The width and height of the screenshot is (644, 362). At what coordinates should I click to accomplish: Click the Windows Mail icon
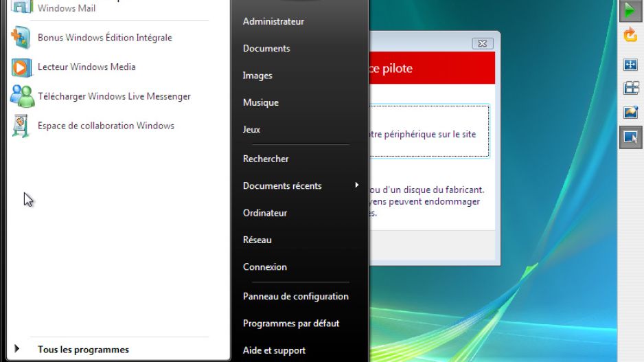pos(21,6)
